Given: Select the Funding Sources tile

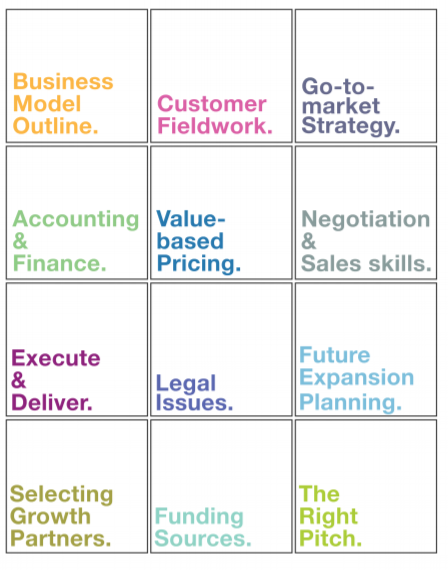Looking at the screenshot, I should coord(221,486).
